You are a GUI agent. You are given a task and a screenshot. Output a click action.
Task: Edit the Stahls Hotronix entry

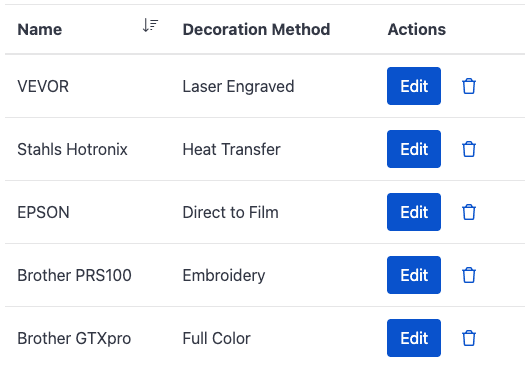click(414, 149)
